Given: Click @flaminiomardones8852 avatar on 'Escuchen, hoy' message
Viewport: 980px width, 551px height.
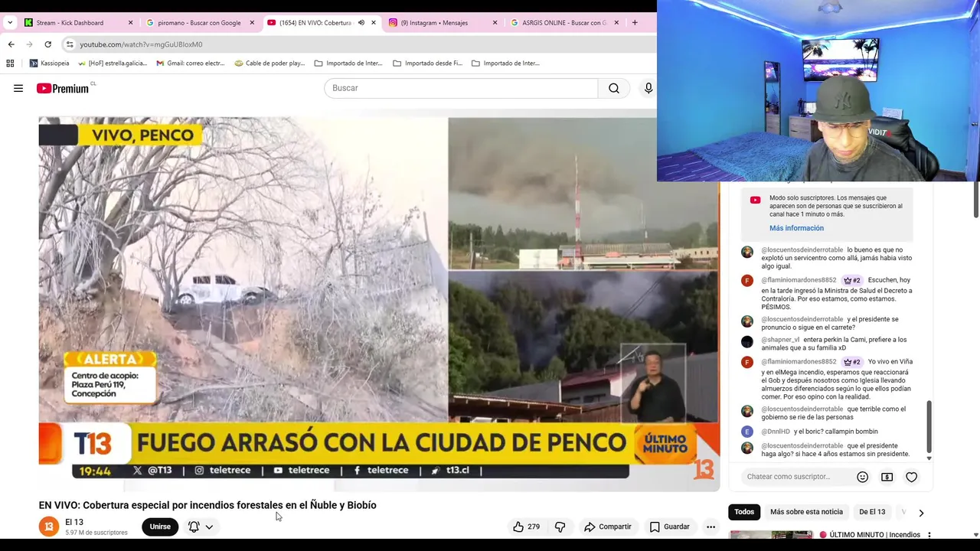Looking at the screenshot, I should point(747,281).
